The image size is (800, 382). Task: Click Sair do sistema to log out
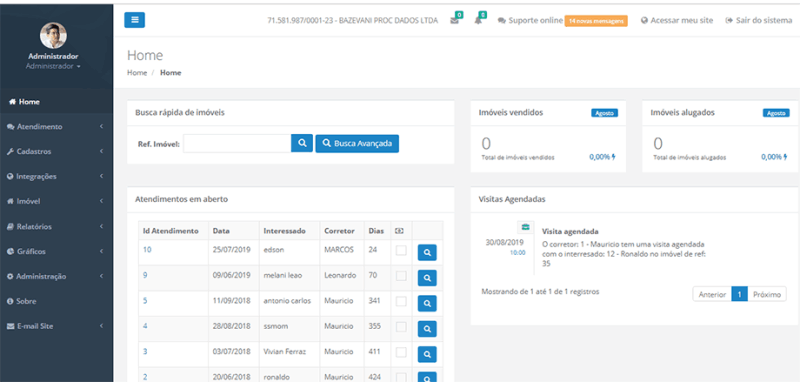coord(759,21)
